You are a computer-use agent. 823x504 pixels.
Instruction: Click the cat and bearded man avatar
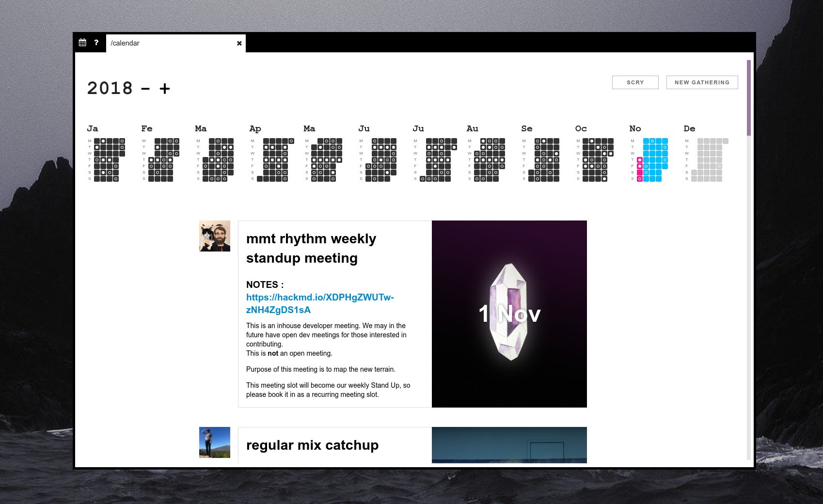[215, 236]
